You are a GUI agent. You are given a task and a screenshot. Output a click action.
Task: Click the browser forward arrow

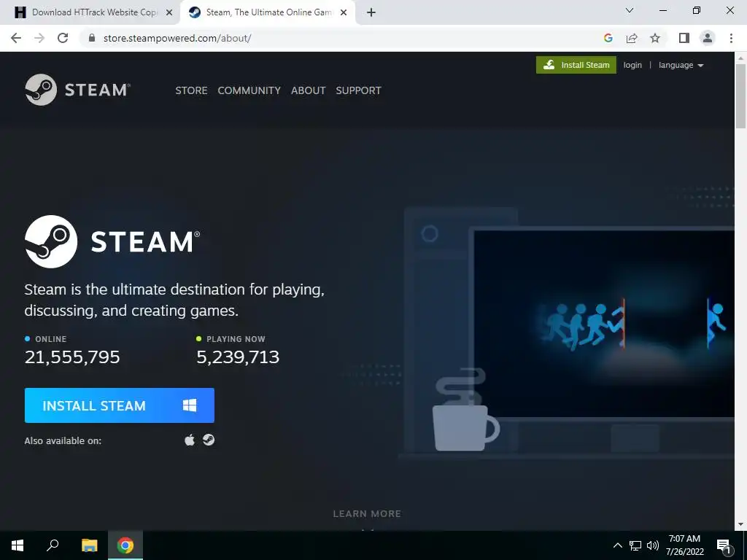pyautogui.click(x=39, y=38)
